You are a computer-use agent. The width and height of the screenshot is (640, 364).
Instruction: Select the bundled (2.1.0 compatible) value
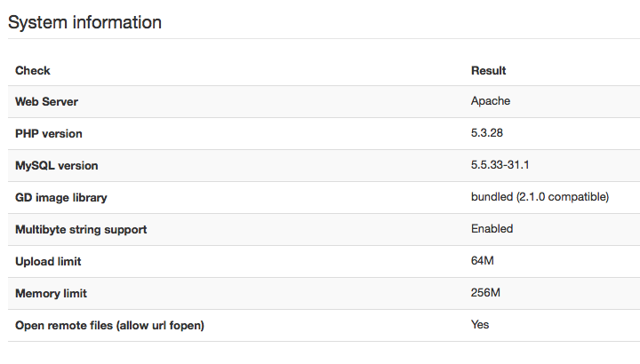(540, 197)
